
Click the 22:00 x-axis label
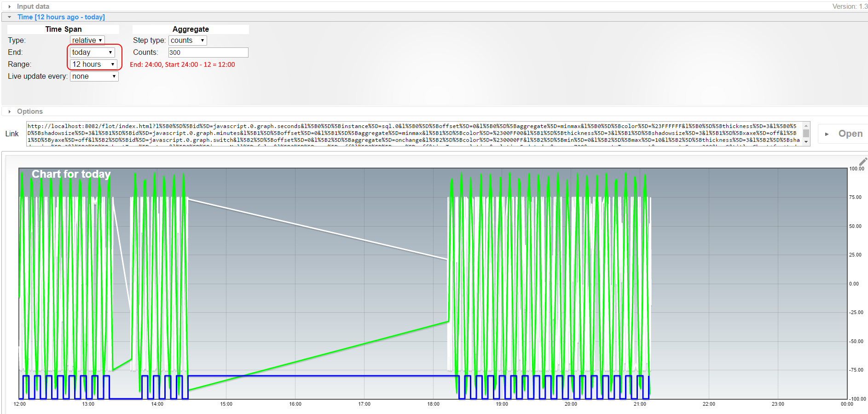[x=709, y=404]
